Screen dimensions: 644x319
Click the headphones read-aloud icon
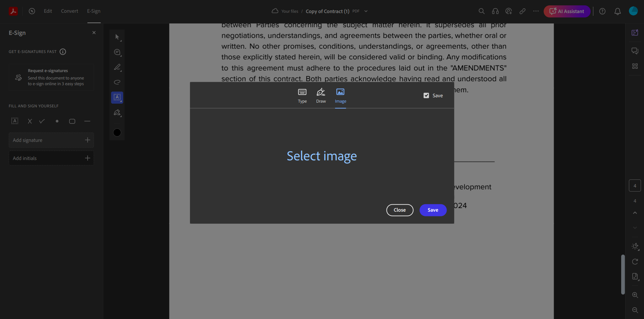(495, 11)
